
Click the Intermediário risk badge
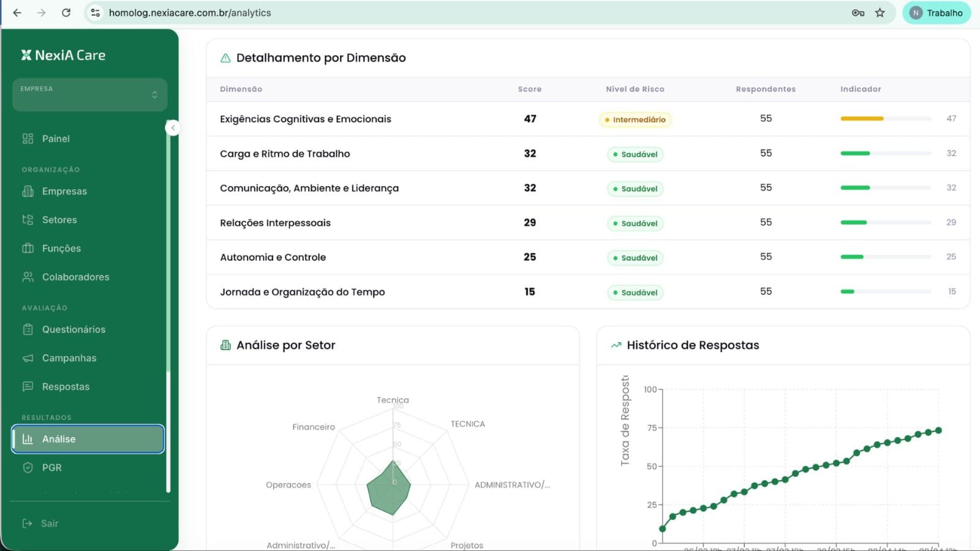coord(635,119)
